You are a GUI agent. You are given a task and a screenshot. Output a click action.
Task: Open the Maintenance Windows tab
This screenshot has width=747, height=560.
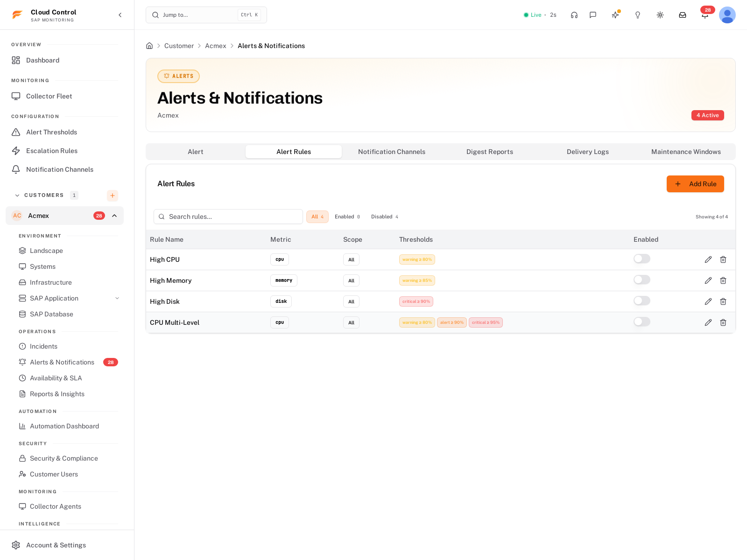click(686, 152)
